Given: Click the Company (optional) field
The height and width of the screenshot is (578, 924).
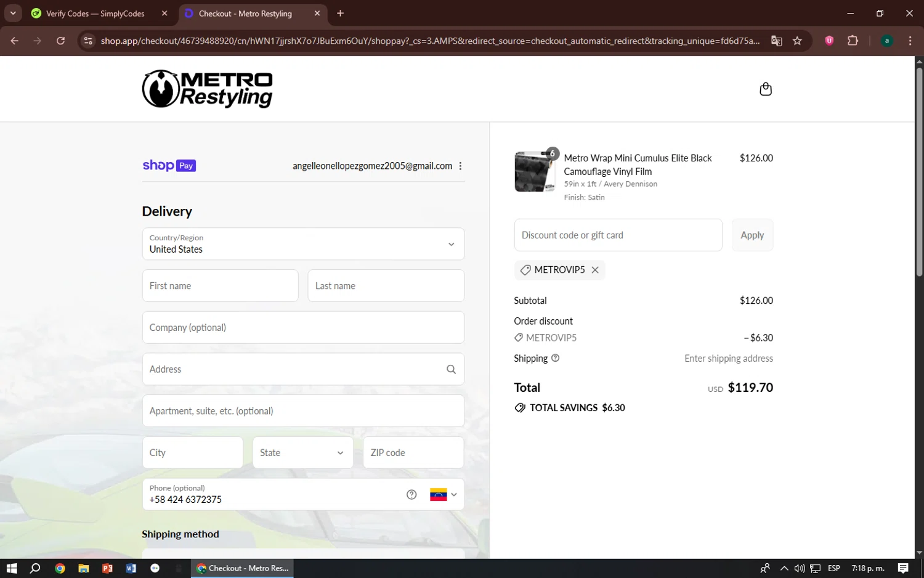Looking at the screenshot, I should (x=303, y=327).
